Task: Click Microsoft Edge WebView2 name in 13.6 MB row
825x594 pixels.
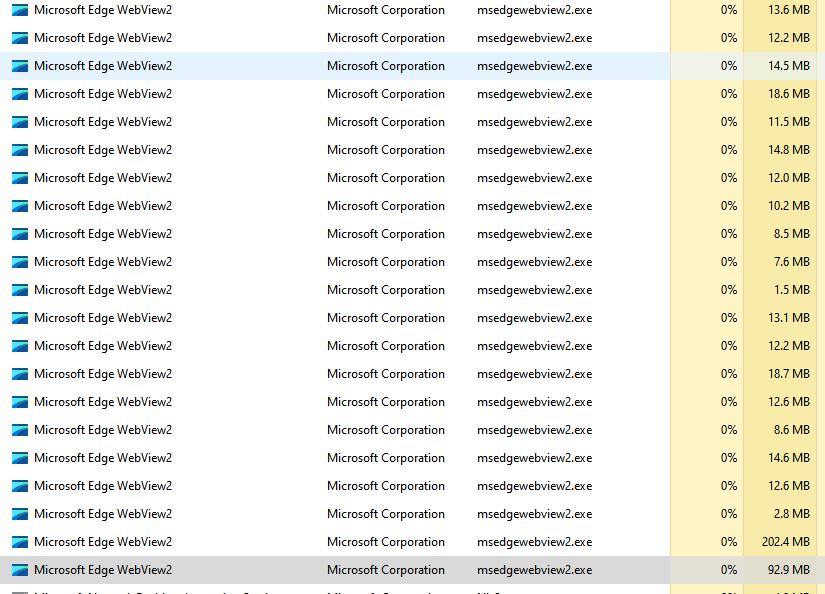Action: (x=103, y=10)
